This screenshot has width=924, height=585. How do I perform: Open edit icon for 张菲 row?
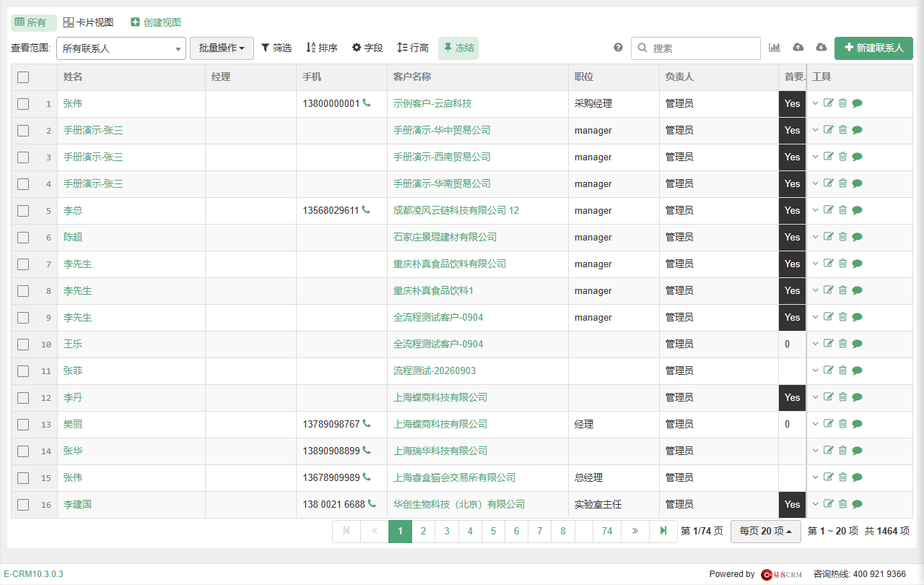[x=829, y=370]
